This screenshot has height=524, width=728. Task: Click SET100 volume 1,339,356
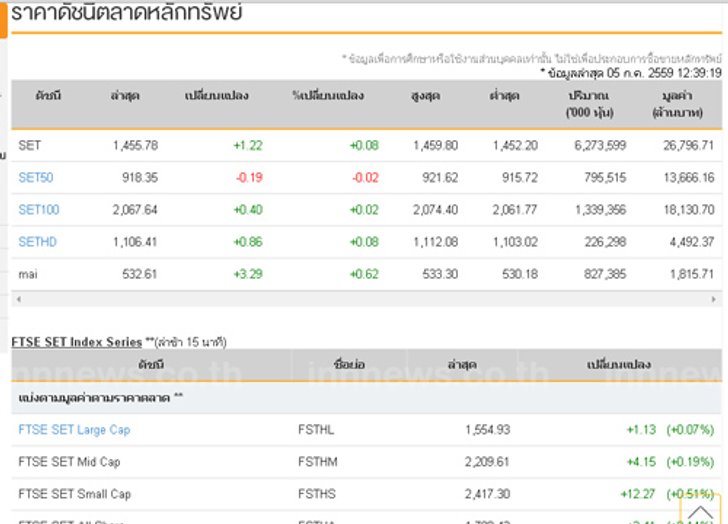point(601,210)
